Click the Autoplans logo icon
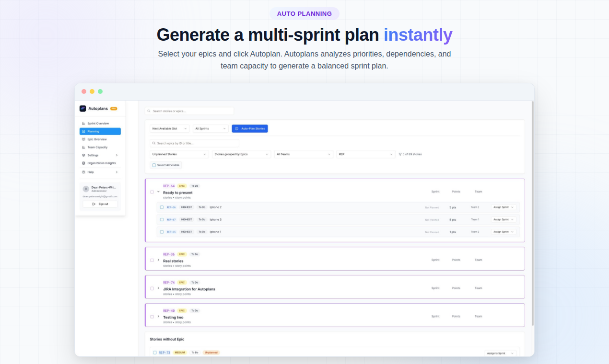 coord(82,108)
